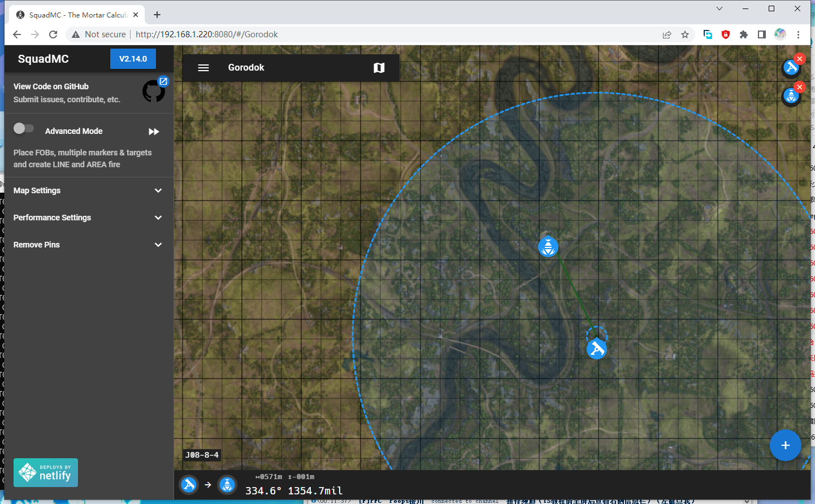Open a new browser tab

click(x=157, y=15)
